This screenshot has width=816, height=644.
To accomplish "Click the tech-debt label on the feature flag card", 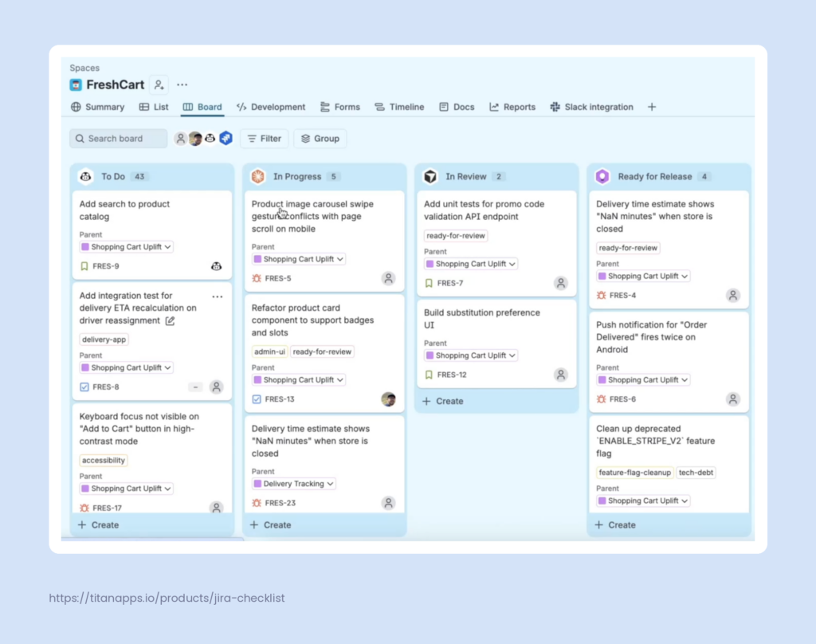I will (696, 472).
